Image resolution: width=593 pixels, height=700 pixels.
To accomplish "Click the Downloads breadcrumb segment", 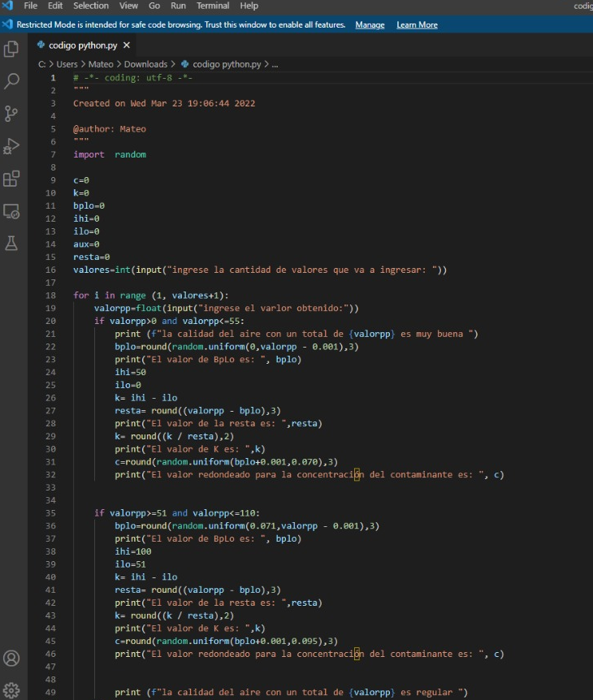I will click(x=145, y=64).
